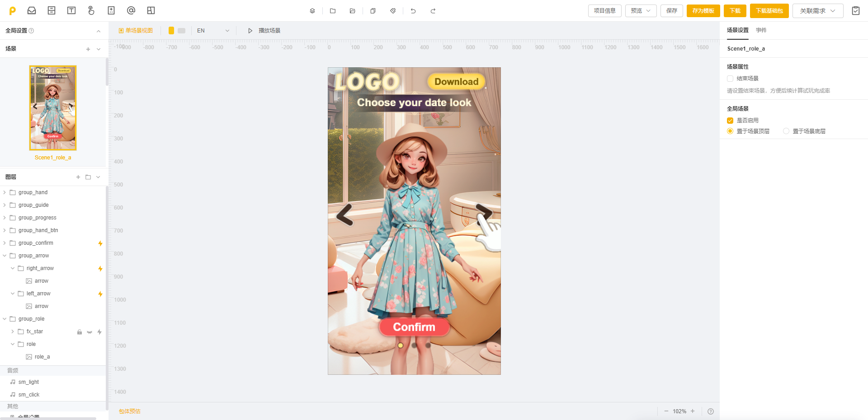This screenshot has width=868, height=420.
Task: Click the hand gesture interaction icon
Action: pyautogui.click(x=91, y=10)
